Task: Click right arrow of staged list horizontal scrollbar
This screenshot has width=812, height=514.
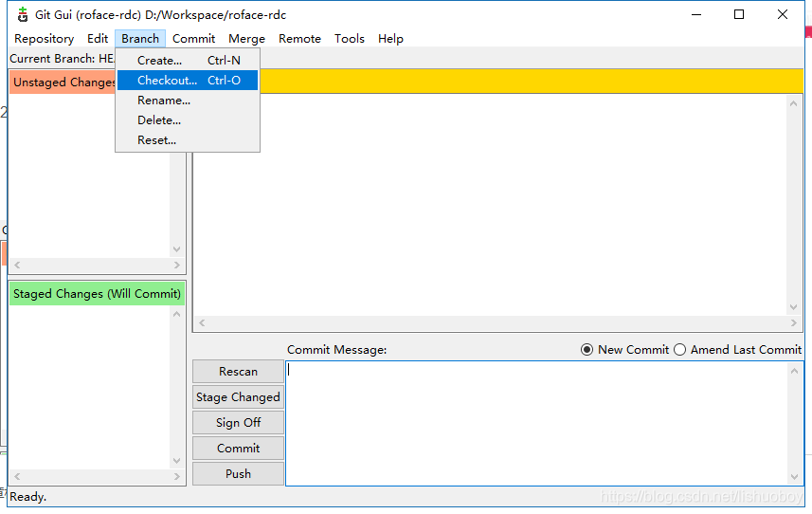Action: pos(176,476)
